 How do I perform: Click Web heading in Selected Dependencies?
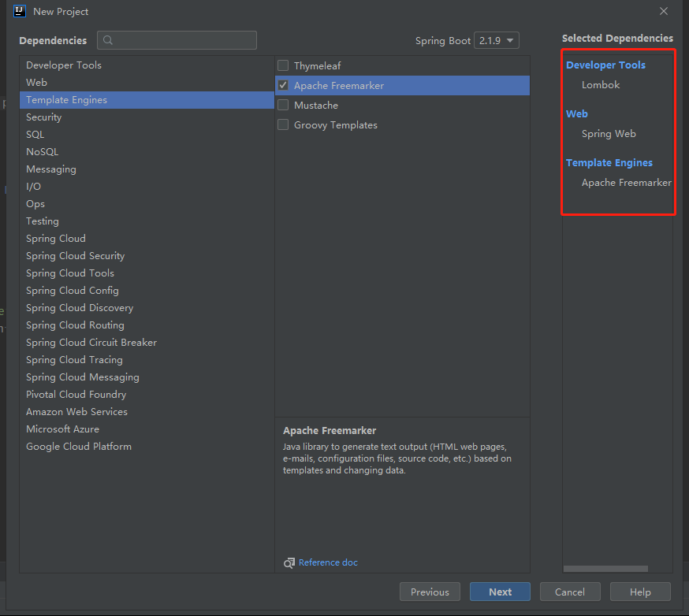pos(576,113)
